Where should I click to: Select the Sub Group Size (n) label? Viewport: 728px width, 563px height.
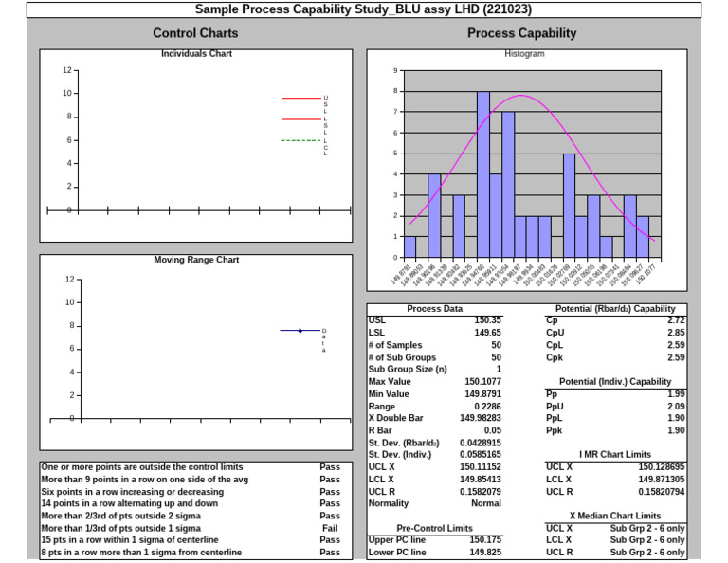tap(408, 370)
